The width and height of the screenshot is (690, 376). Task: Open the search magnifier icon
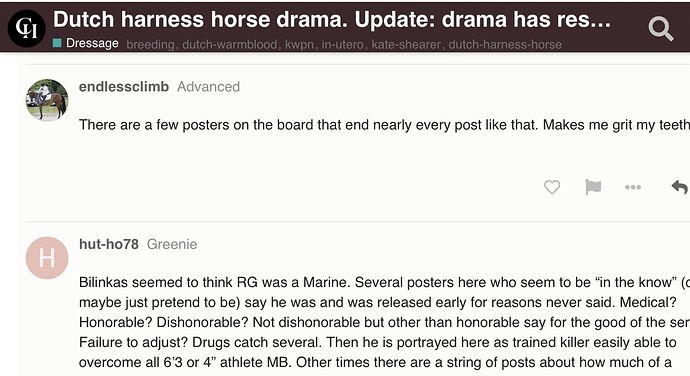coord(661,29)
